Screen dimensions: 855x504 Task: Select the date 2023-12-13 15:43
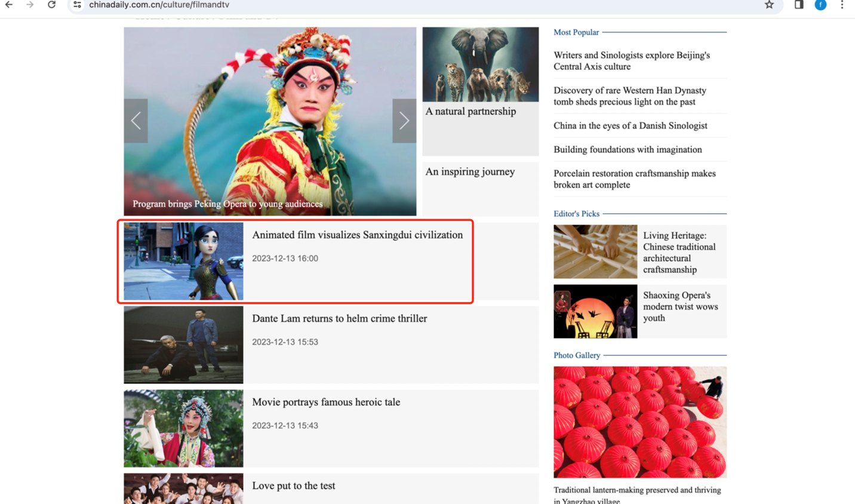[285, 426]
